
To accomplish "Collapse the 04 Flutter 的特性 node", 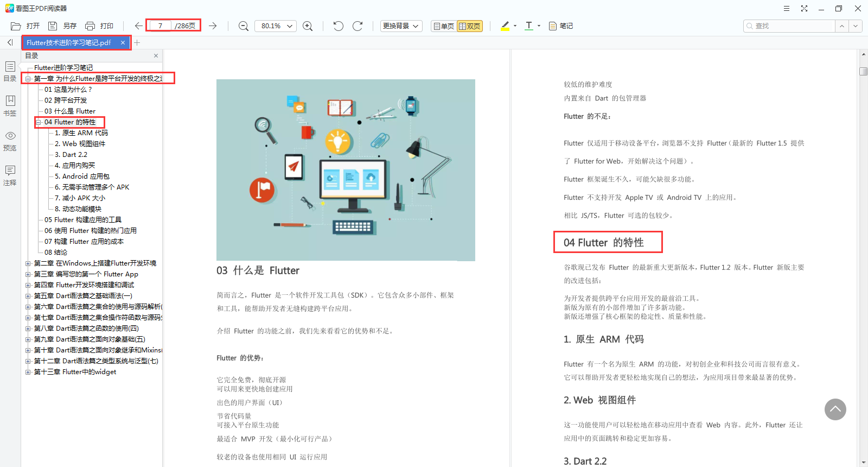I will [39, 122].
